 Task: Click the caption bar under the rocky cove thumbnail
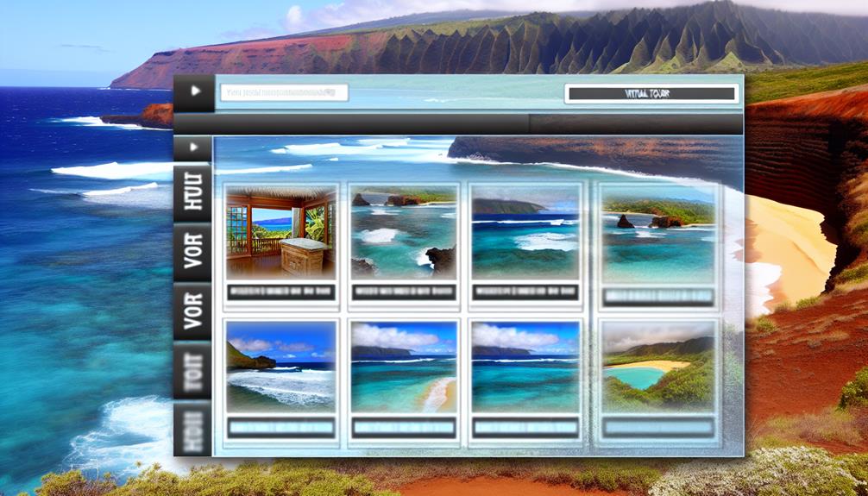pos(404,292)
